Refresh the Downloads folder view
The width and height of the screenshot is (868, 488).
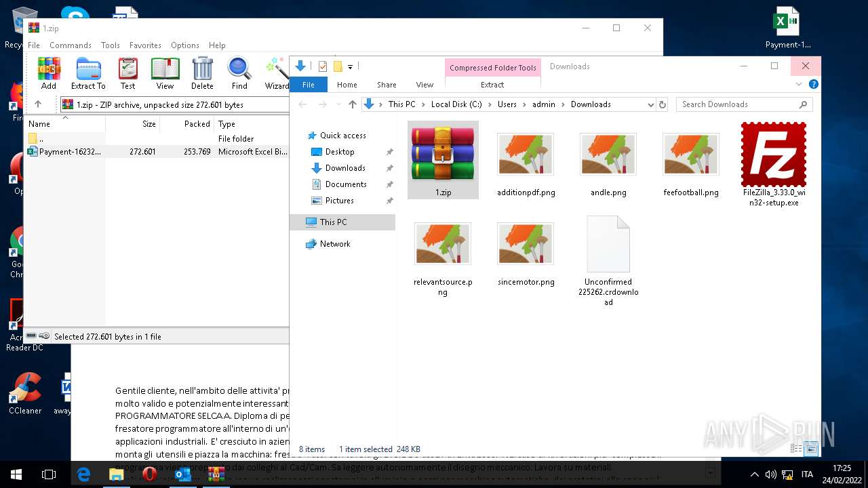[x=663, y=104]
